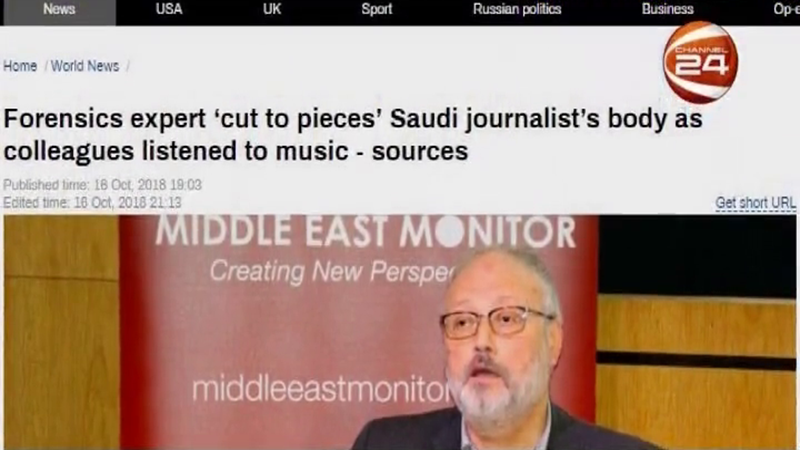
Task: Click the Get short URL link
Action: click(x=755, y=203)
